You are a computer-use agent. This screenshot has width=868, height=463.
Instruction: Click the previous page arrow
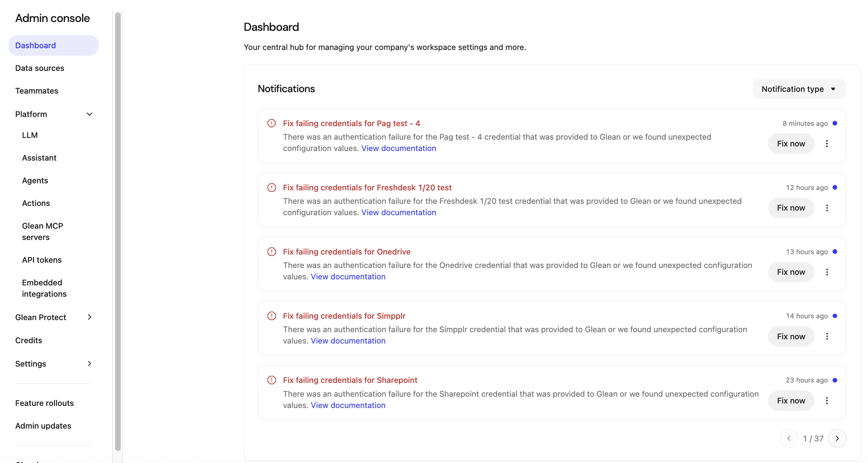tap(788, 438)
